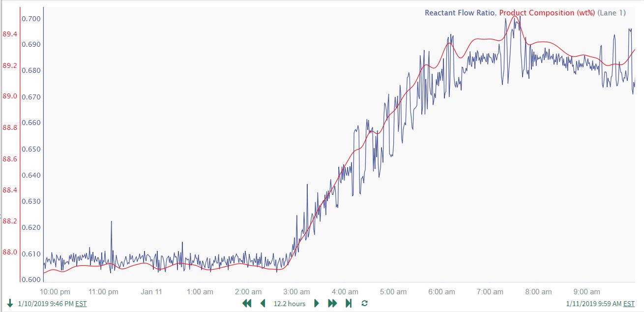Edit the 1/10/2019 9:46 PM start time

(45, 304)
